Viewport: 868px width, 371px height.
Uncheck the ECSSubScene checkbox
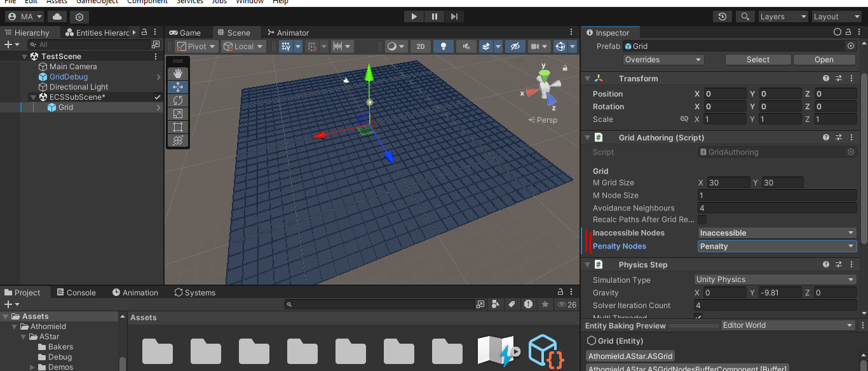coord(158,97)
